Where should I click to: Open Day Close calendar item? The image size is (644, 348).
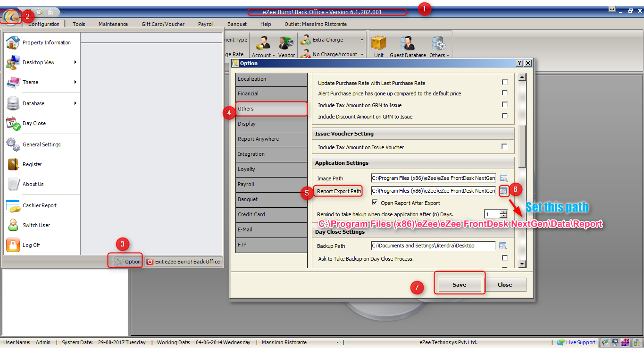[42, 123]
